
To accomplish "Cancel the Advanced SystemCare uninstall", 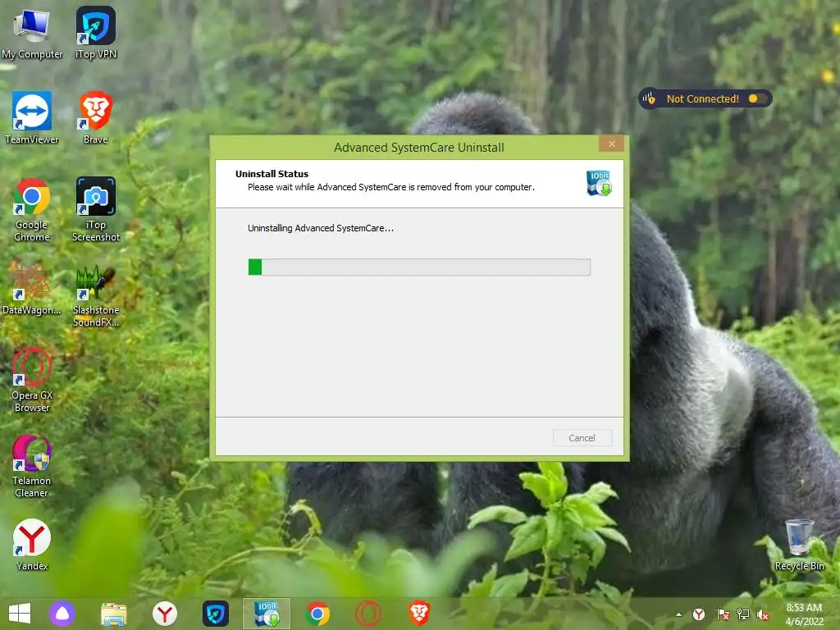I will pos(582,438).
